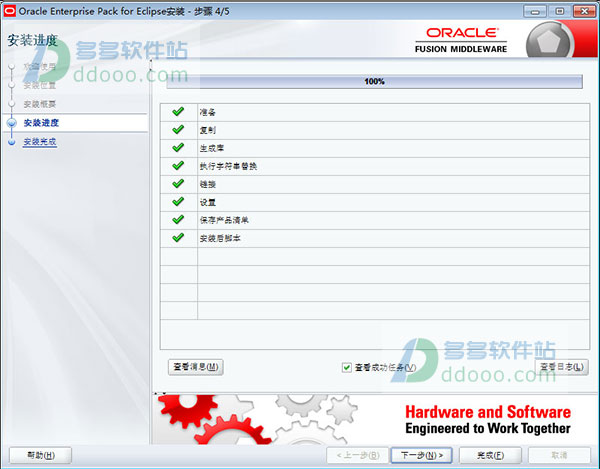Click the 帮助(H) help button

tap(41, 455)
